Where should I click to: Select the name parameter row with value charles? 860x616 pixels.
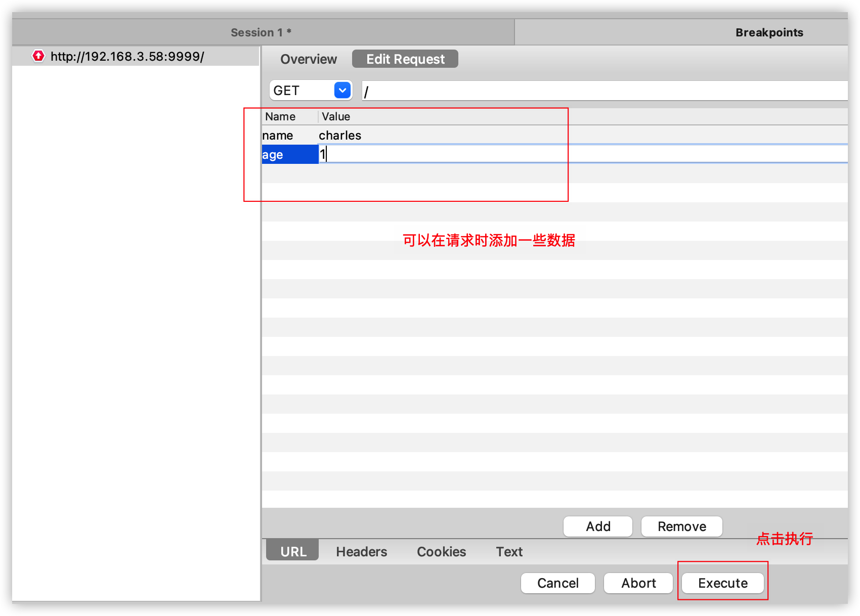pos(354,135)
